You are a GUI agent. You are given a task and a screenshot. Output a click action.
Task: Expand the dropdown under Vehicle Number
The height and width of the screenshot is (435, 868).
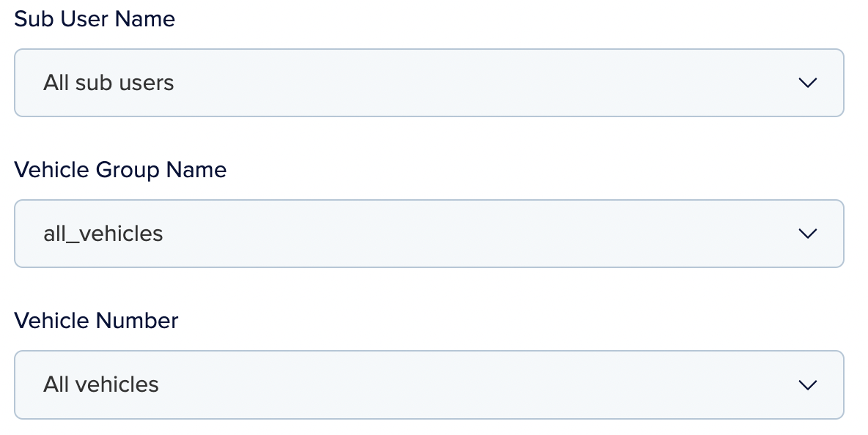pos(429,384)
